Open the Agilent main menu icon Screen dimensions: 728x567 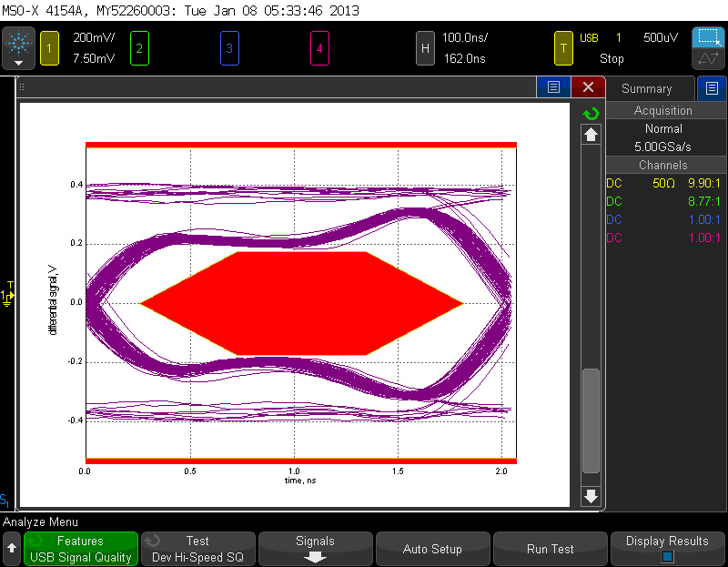[x=18, y=47]
